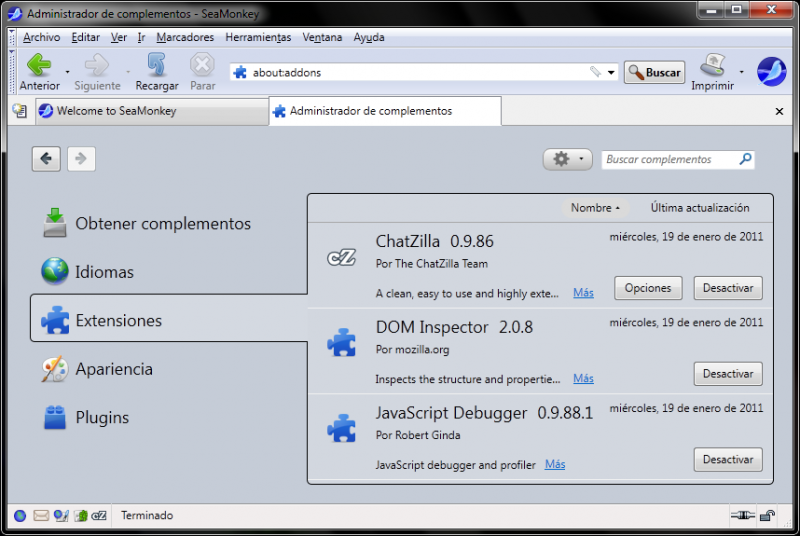Reload the page with Recargar

tap(157, 72)
